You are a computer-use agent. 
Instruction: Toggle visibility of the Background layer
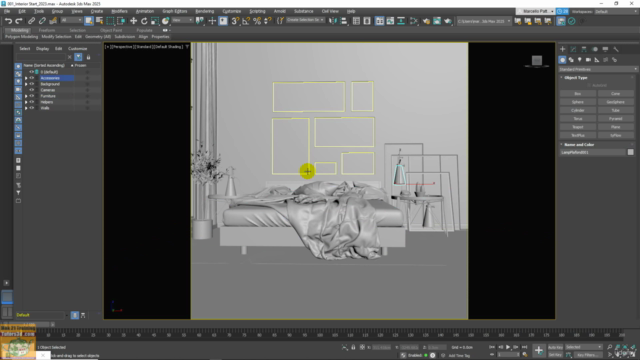coord(31,84)
